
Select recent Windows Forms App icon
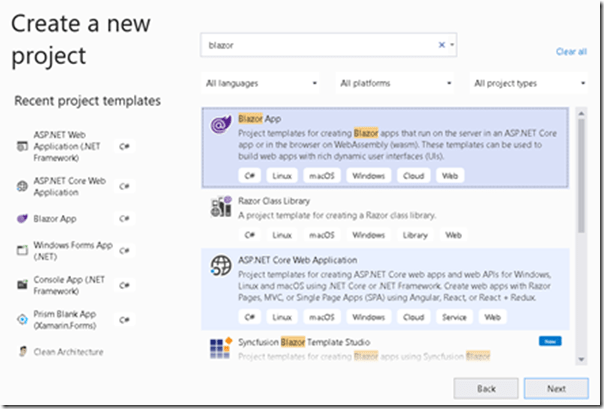point(21,249)
